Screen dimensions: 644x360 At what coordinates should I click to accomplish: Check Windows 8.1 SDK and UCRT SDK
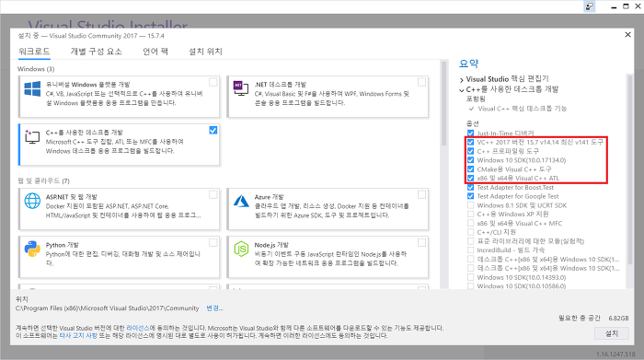click(471, 205)
